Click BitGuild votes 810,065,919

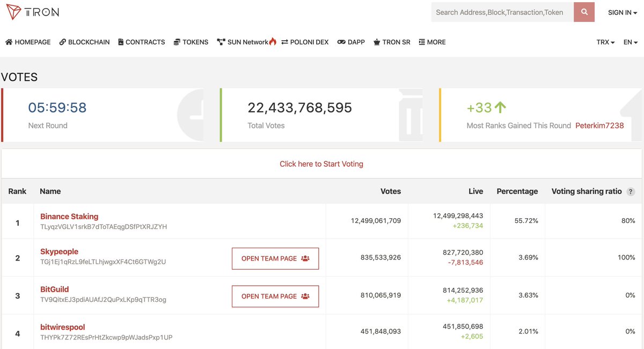tap(380, 295)
